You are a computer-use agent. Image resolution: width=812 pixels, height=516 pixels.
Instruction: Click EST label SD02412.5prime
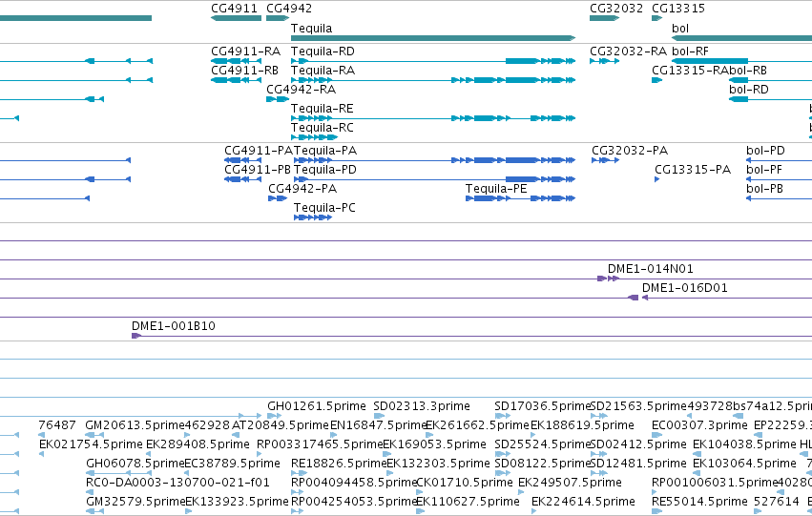(x=638, y=444)
